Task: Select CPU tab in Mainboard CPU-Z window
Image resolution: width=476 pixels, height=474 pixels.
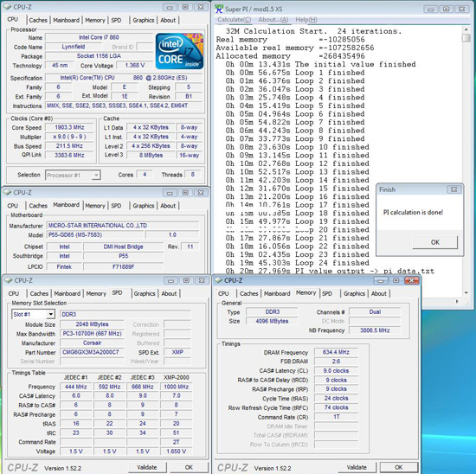Action: click(12, 206)
